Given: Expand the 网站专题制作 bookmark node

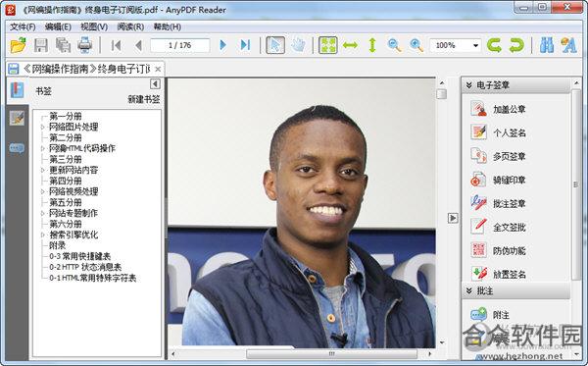Looking at the screenshot, I should pos(42,213).
